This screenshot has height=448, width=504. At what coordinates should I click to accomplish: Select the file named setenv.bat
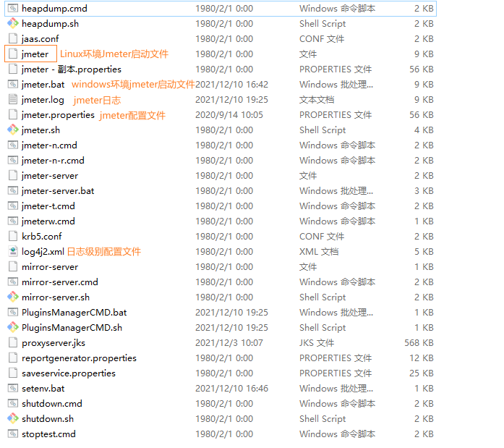tap(43, 388)
